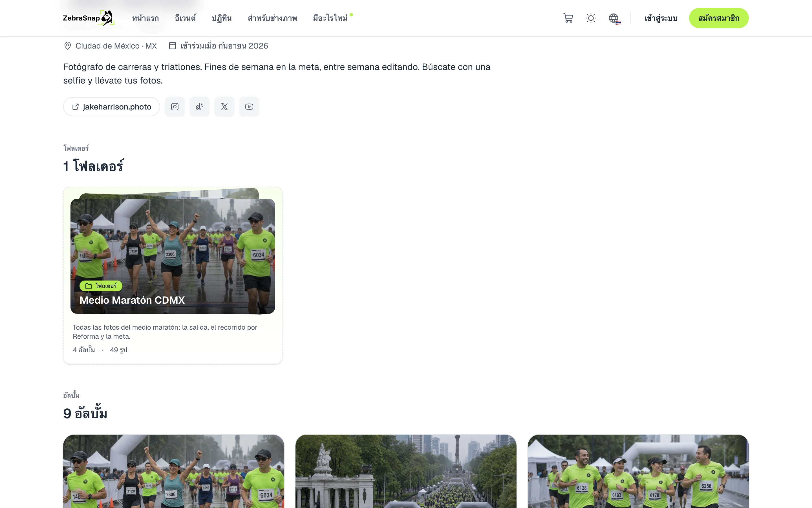Click the Ciudad de México · MX location
The height and width of the screenshot is (508, 812).
coord(116,46)
